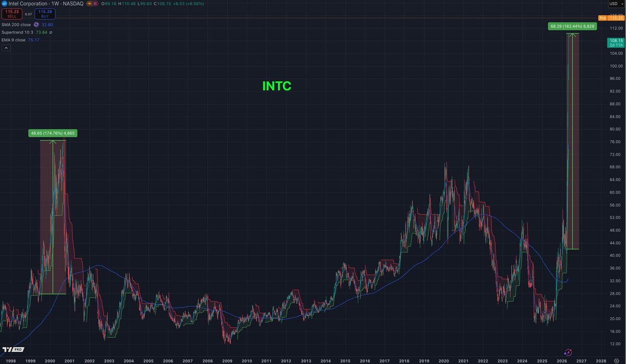The height and width of the screenshot is (364, 626).
Task: Select the EMA 9 close indicator legend
Action: [x=14, y=40]
